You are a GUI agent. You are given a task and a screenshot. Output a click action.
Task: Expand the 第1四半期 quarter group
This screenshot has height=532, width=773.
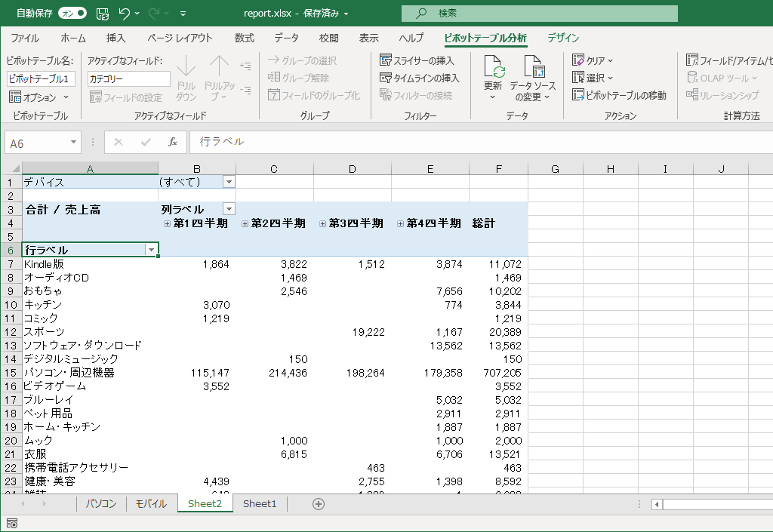point(168,223)
